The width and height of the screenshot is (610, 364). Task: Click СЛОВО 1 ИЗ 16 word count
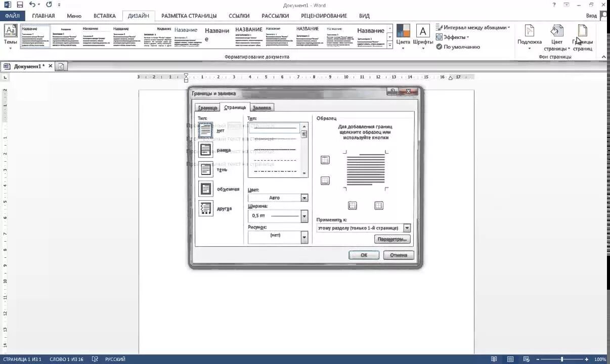pos(67,359)
